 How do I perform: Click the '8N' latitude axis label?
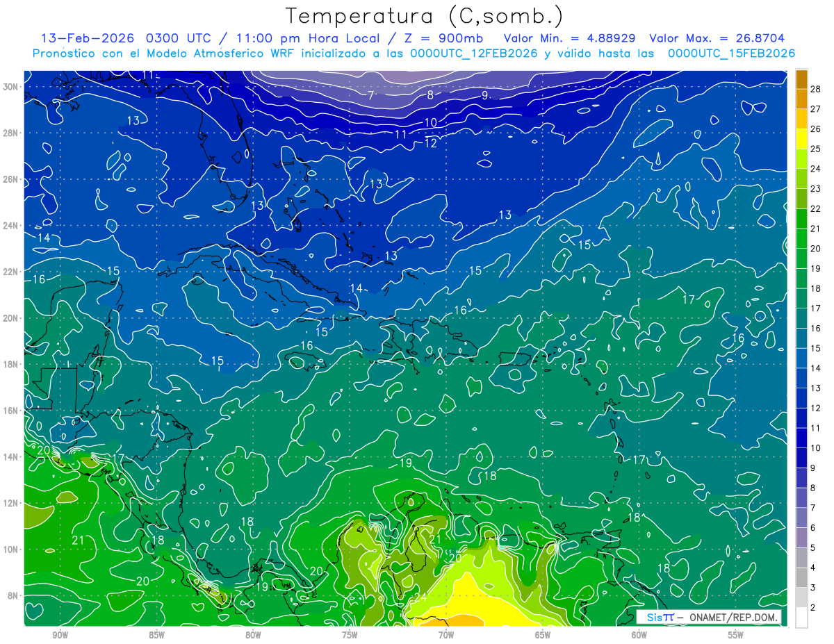click(x=14, y=595)
